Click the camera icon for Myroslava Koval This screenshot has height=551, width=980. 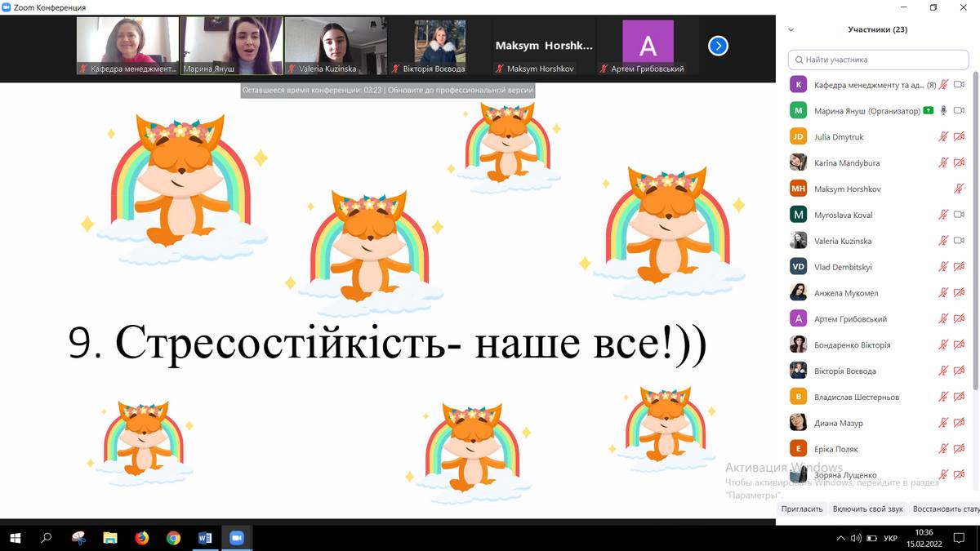pos(960,215)
